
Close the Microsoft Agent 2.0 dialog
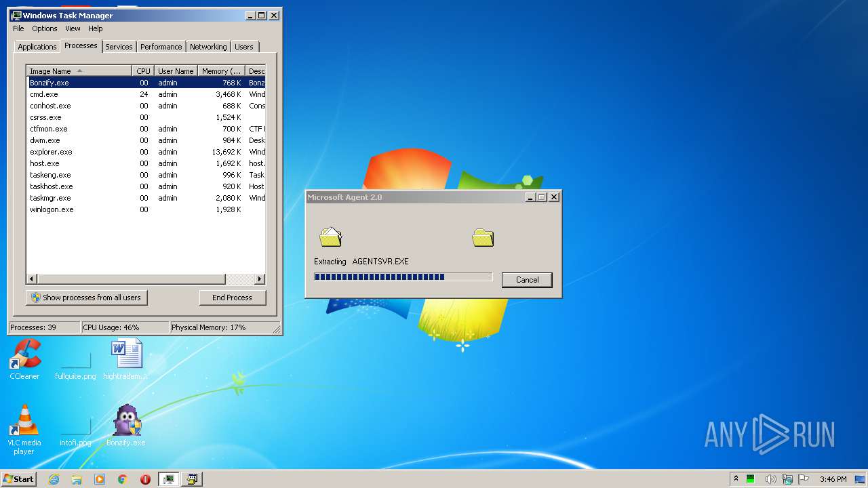(x=553, y=197)
